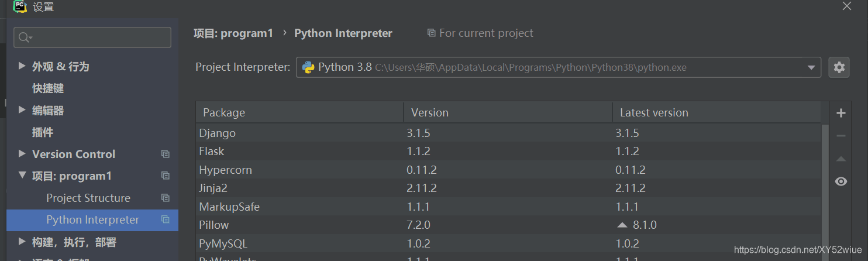Expand the 编辑器 settings section
This screenshot has height=261, width=868.
pyautogui.click(x=22, y=110)
